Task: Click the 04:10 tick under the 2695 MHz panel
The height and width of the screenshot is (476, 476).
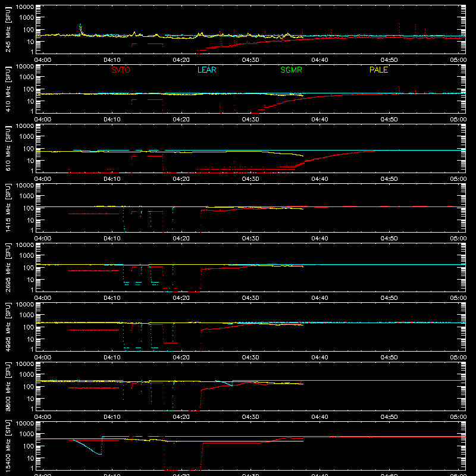Action: coord(112,298)
